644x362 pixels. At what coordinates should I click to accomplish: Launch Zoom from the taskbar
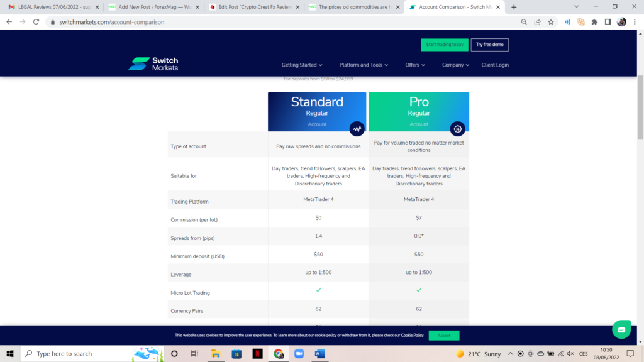pyautogui.click(x=299, y=353)
